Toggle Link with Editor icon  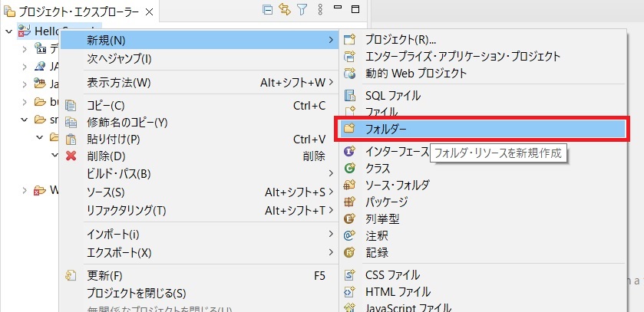[x=284, y=11]
